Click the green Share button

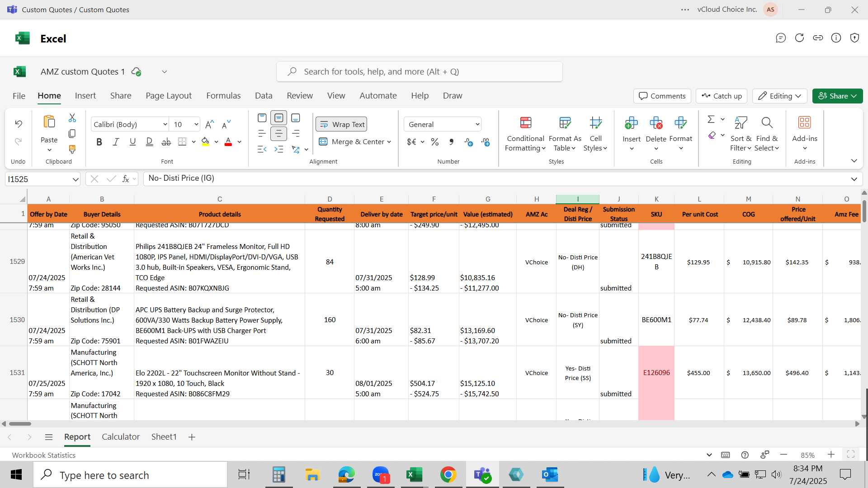tap(837, 96)
